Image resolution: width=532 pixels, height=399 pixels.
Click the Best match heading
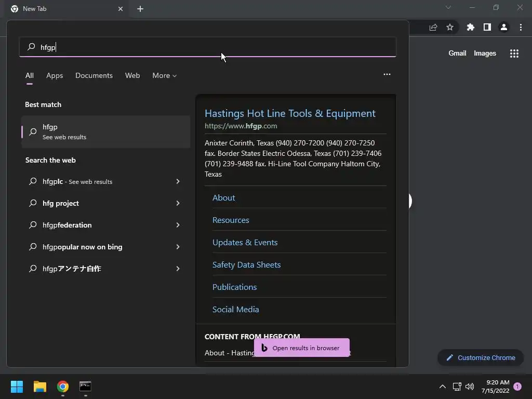tap(43, 104)
